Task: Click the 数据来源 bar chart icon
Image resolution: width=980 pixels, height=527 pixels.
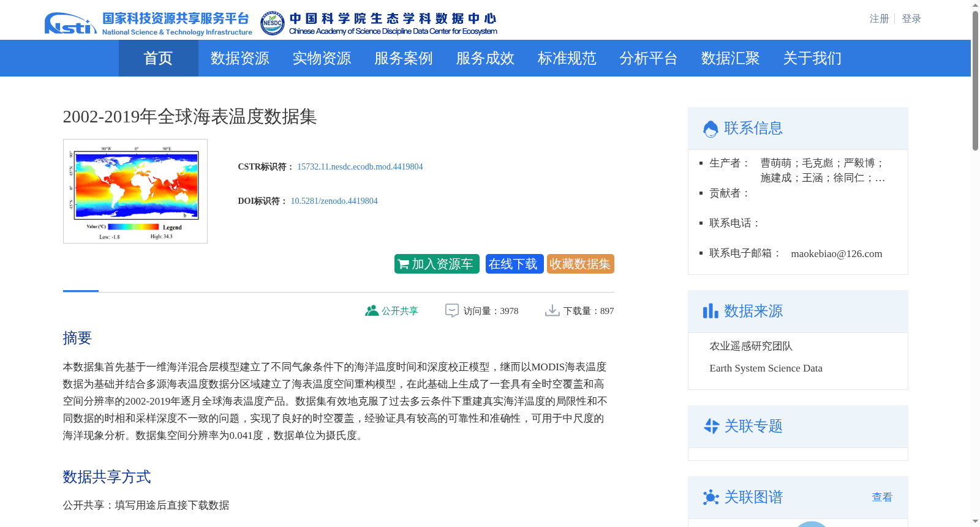Action: [x=710, y=312]
